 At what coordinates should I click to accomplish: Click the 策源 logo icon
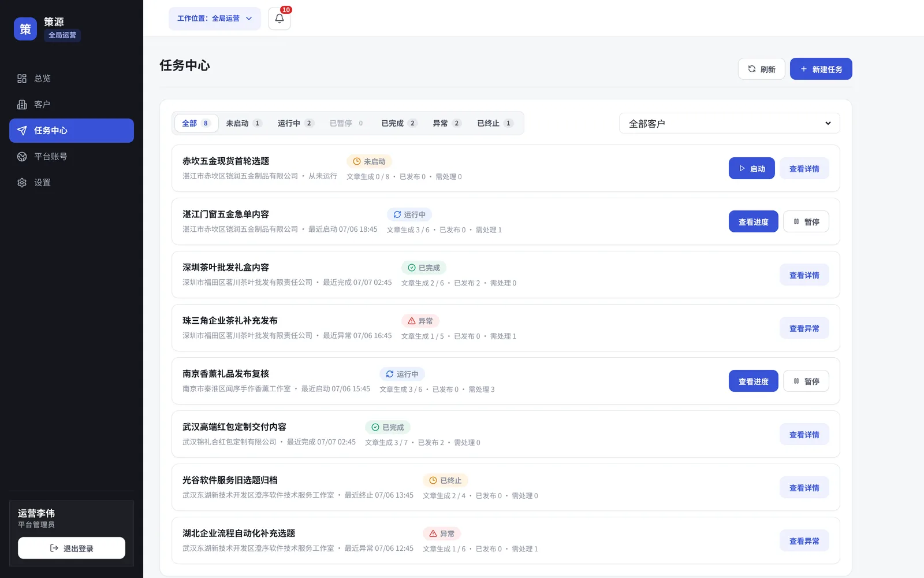[x=25, y=29]
